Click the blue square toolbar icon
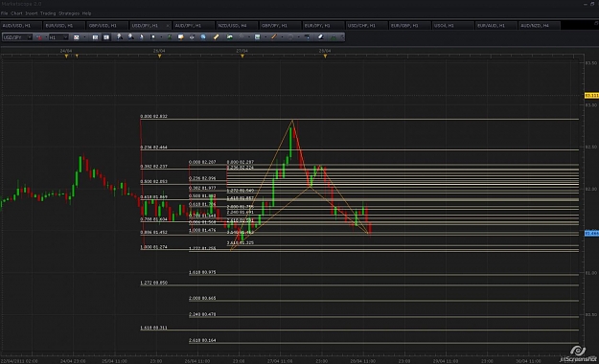 [x=203, y=37]
